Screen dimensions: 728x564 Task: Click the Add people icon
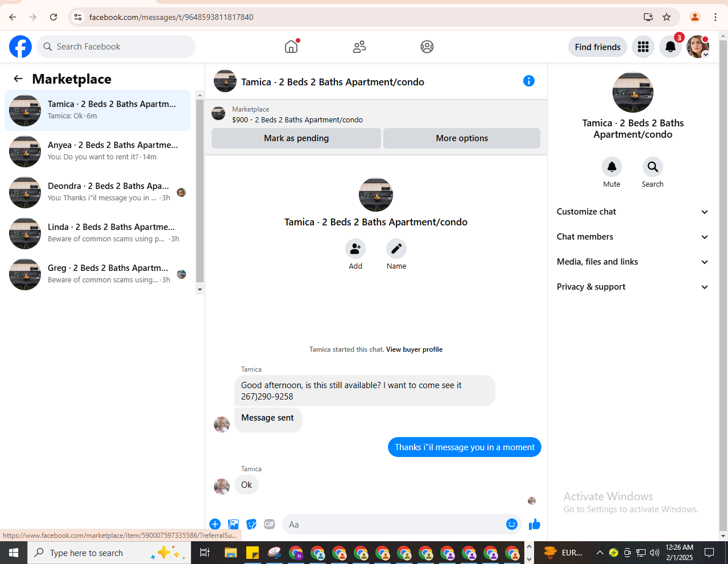click(355, 249)
